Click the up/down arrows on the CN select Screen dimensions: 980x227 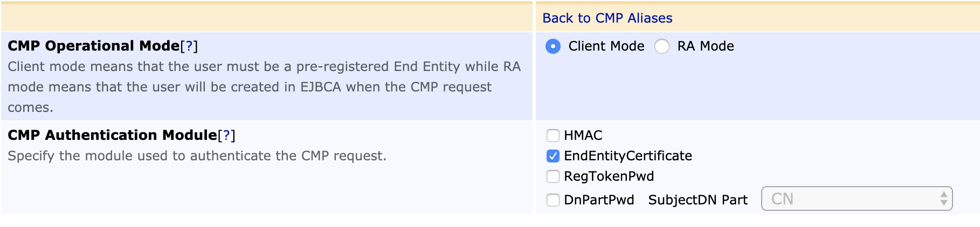(943, 199)
